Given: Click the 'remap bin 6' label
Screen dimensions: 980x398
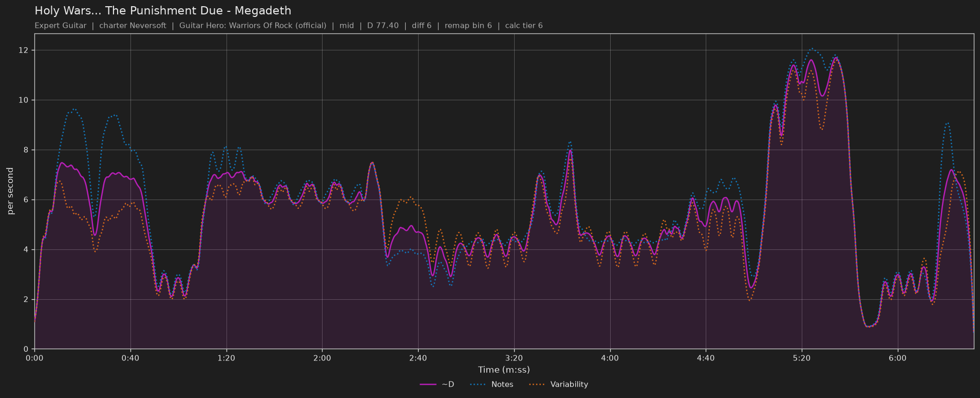Looking at the screenshot, I should click(x=468, y=26).
